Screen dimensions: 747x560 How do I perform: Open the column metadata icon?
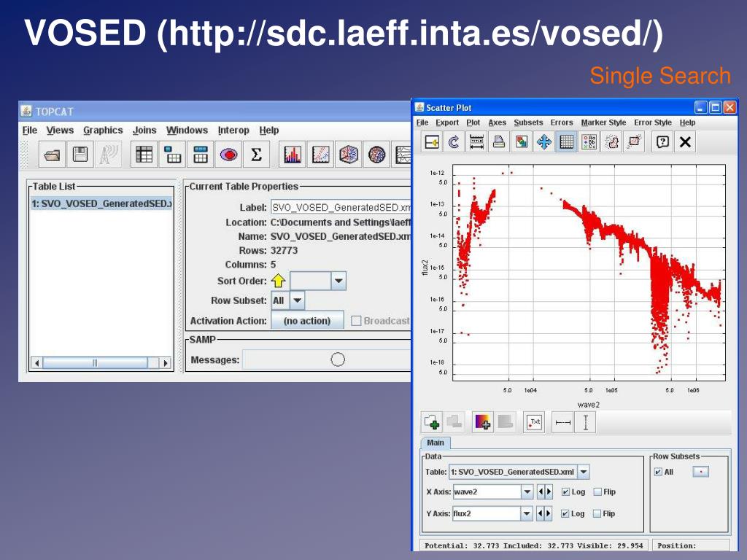200,155
